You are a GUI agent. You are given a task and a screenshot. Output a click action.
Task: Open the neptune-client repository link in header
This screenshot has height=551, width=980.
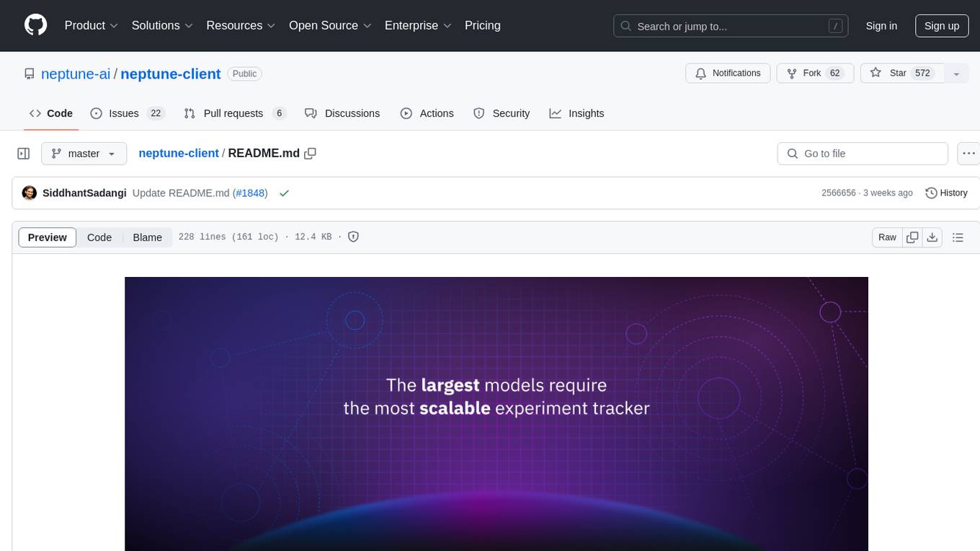click(x=171, y=74)
